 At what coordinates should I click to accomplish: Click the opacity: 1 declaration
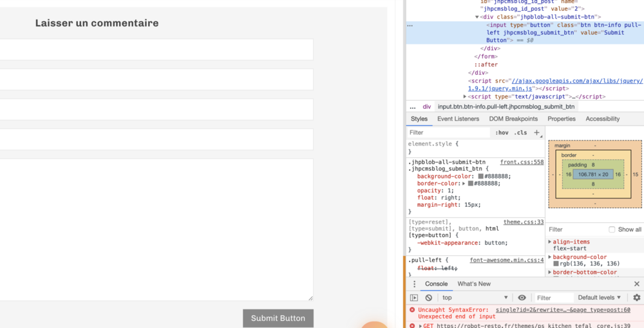click(x=436, y=191)
